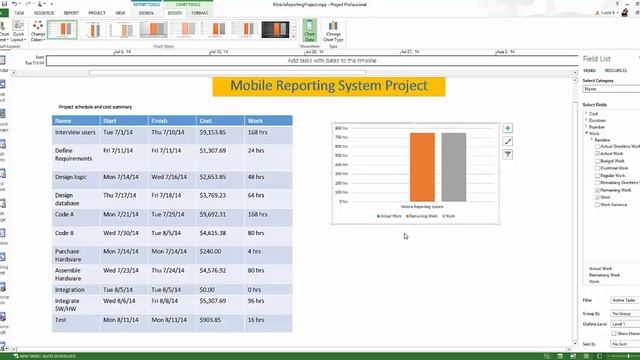Image resolution: width=640 pixels, height=360 pixels.
Task: Apply the dark black chart style
Action: click(x=276, y=30)
